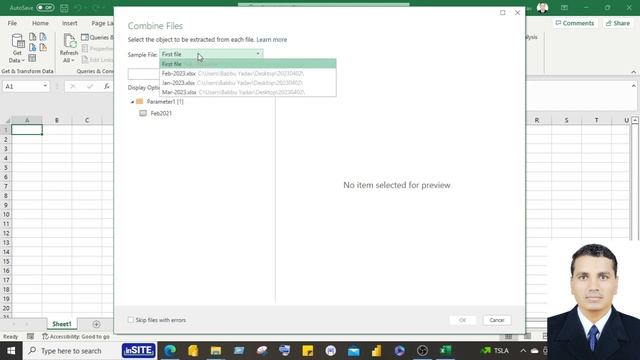Click the Comments button

tap(575, 23)
